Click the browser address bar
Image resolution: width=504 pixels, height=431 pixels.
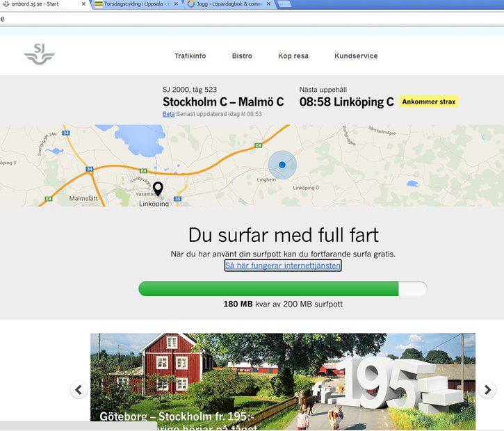[252, 18]
